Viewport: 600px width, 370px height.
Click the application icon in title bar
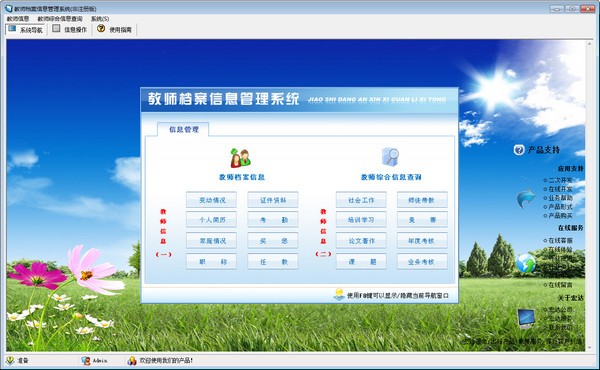(x=9, y=8)
